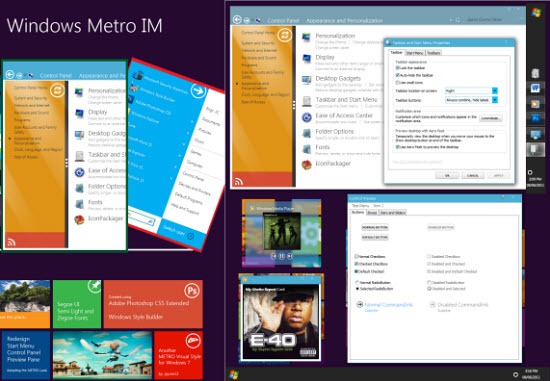The image size is (550, 381).
Task: Click Cancel in the Taskbar properties dialog
Action: [473, 175]
